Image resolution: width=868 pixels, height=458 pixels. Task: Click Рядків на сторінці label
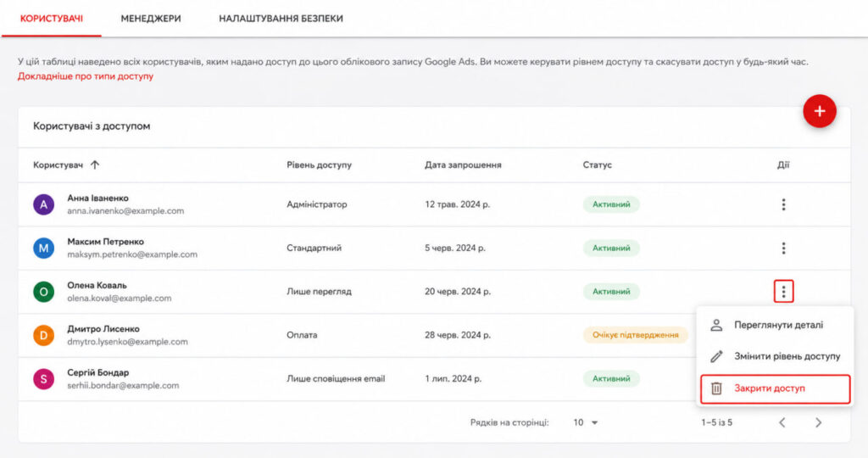[509, 422]
